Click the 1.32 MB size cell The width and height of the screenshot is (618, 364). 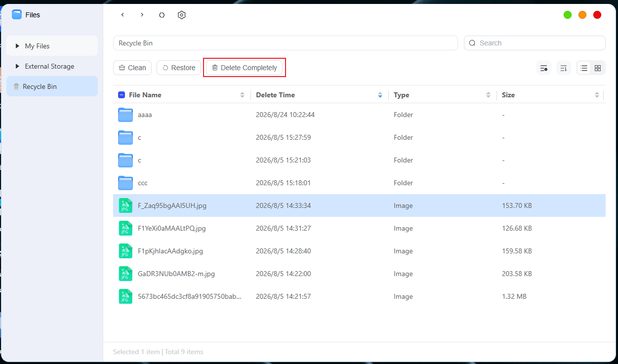514,296
